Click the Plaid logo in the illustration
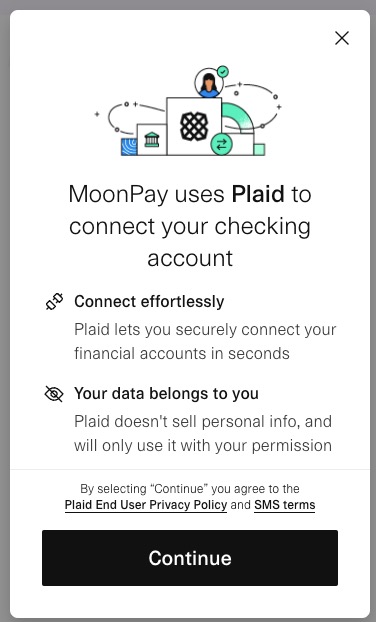This screenshot has width=376, height=622. pyautogui.click(x=194, y=127)
